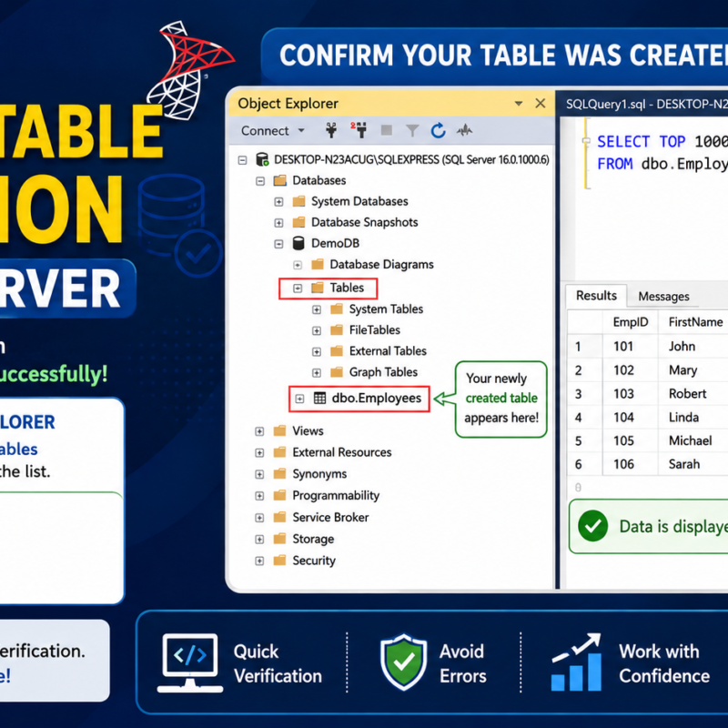Click the Stop square icon in toolbar
Screen dimensions: 728x728
[x=386, y=130]
